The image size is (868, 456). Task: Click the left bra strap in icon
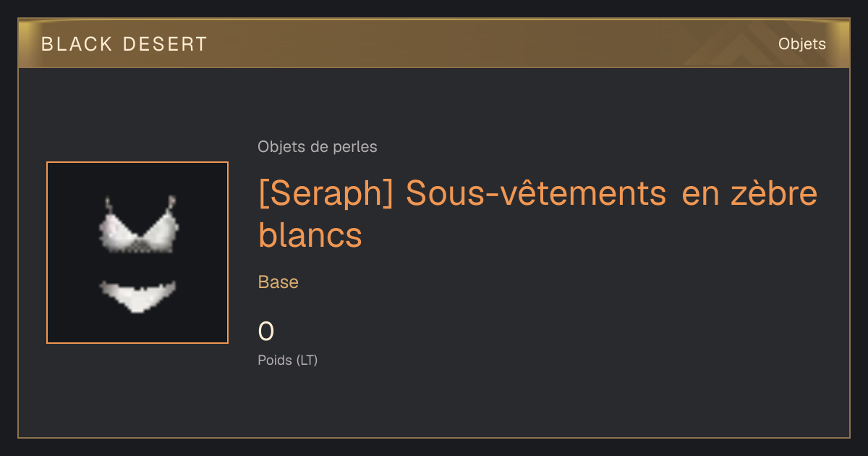click(109, 205)
